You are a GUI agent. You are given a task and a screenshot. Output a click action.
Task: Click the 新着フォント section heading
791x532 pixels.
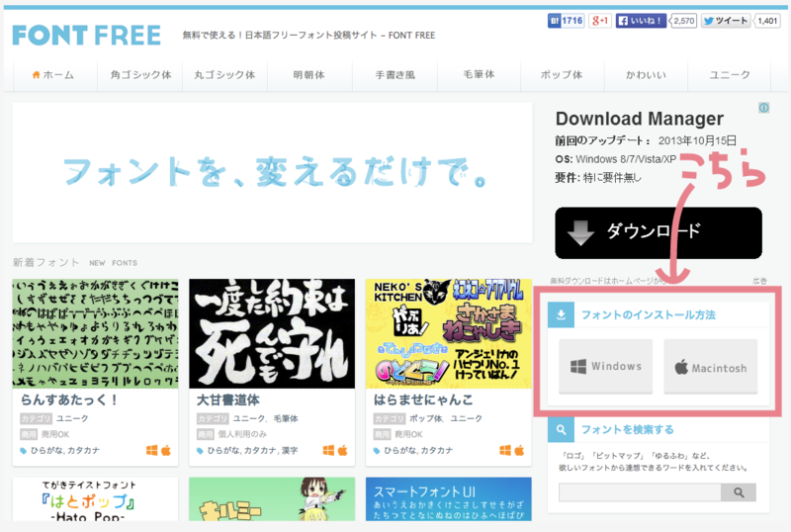(45, 262)
